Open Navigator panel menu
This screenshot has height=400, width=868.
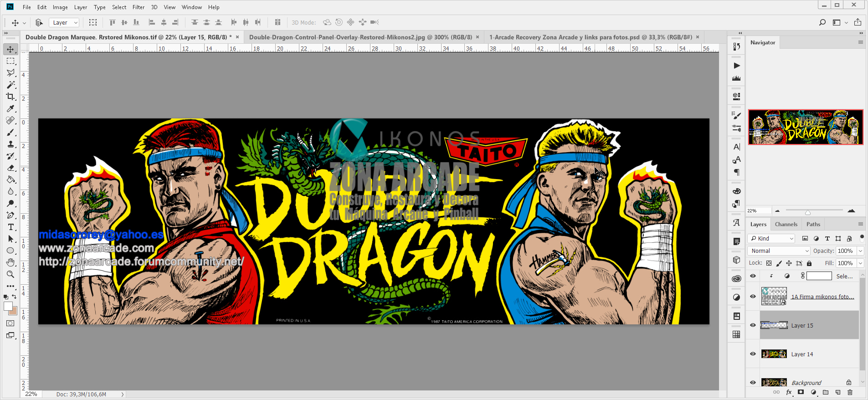(x=861, y=42)
